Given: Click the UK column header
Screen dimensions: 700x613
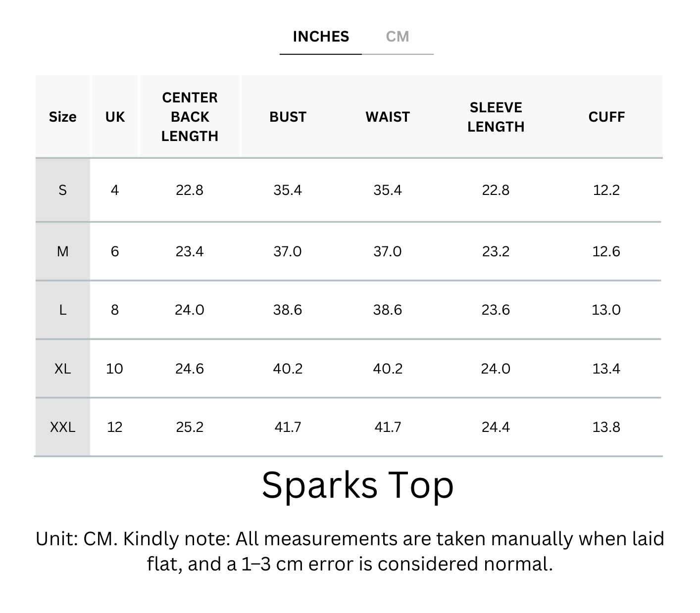Looking at the screenshot, I should pyautogui.click(x=115, y=117).
